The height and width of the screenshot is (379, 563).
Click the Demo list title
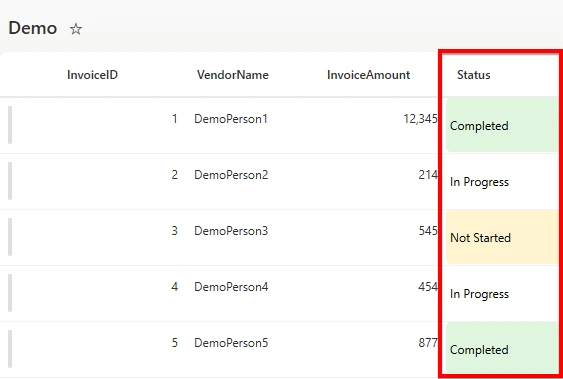tap(33, 28)
